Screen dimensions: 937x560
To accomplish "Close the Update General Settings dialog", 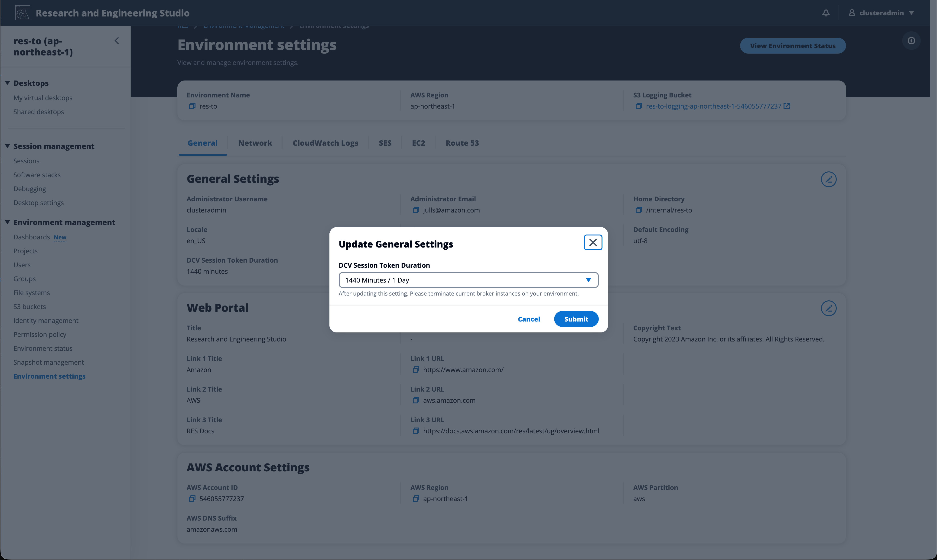I will (592, 242).
